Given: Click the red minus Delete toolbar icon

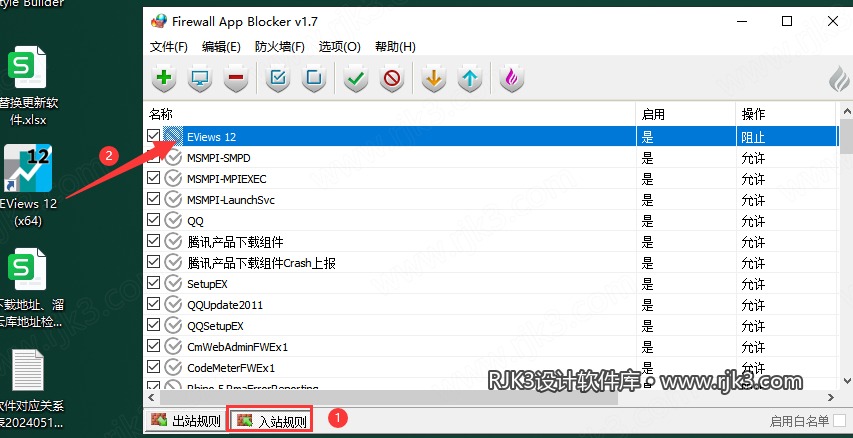Looking at the screenshot, I should point(236,78).
